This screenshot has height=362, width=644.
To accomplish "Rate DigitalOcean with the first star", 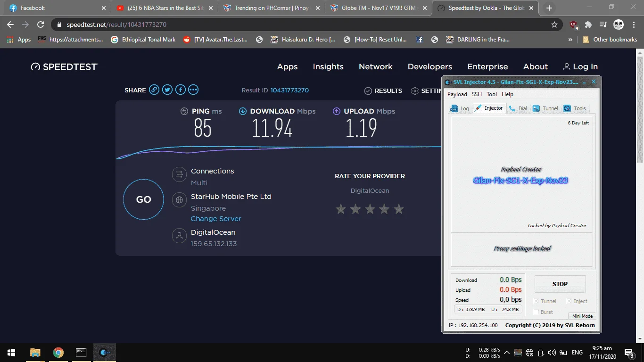I will [341, 209].
